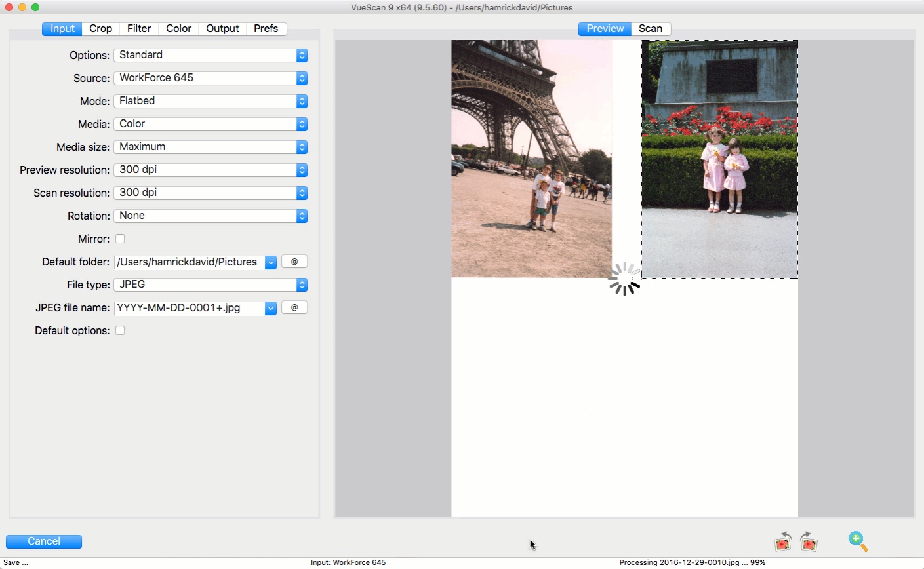Switch to the Scan tab
This screenshot has height=569, width=924.
tap(650, 28)
